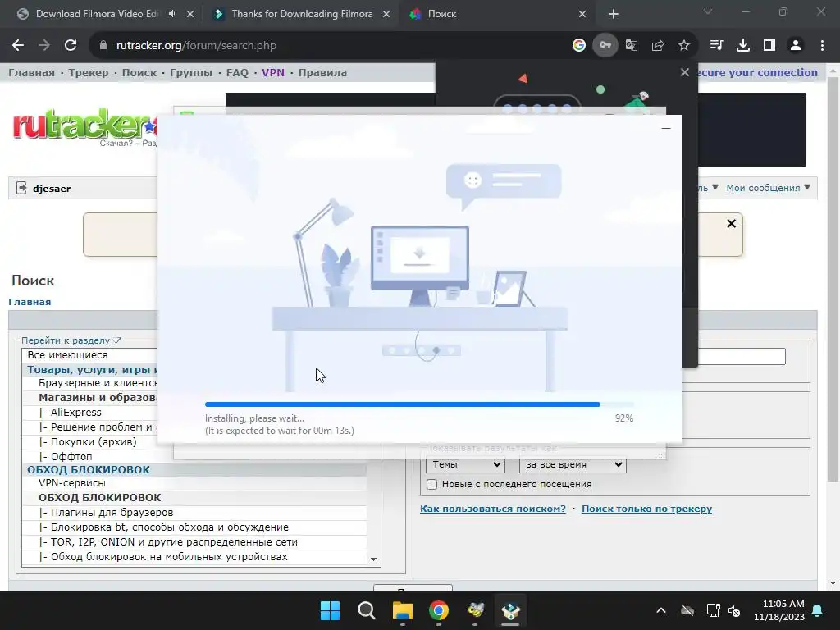This screenshot has width=840, height=630.
Task: Click forum list down scroll arrow
Action: 373,559
